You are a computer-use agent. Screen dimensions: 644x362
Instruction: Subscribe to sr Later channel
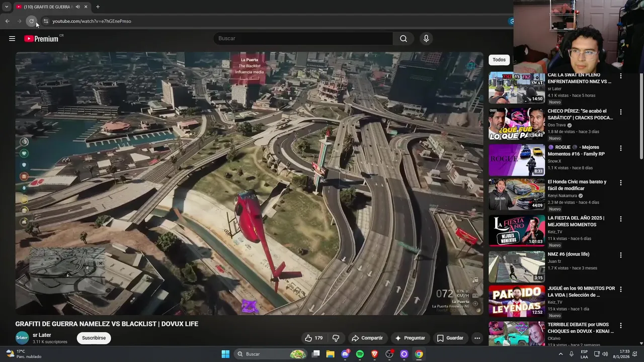click(94, 338)
